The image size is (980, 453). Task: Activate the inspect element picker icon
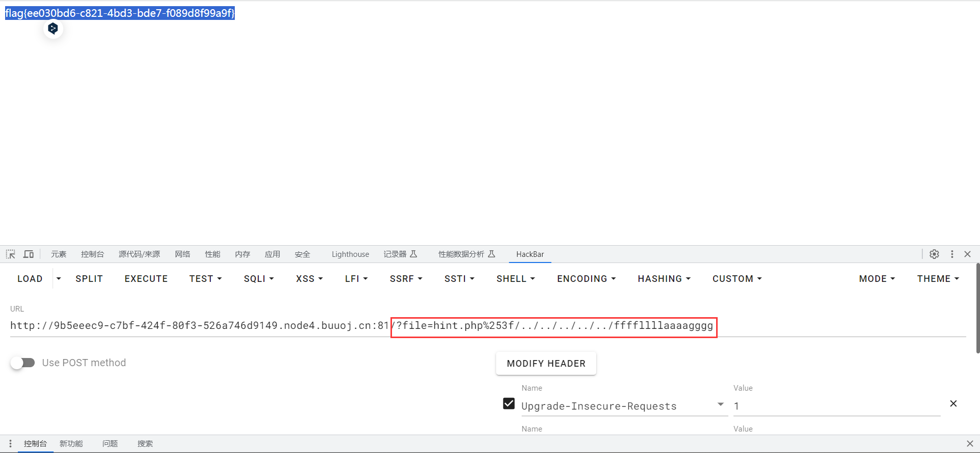pyautogui.click(x=10, y=254)
